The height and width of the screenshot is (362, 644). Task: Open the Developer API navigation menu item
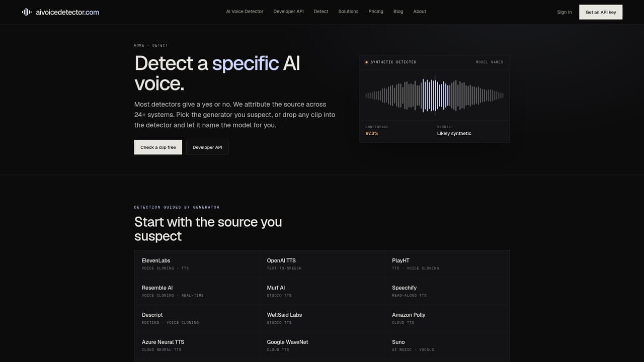(x=288, y=12)
